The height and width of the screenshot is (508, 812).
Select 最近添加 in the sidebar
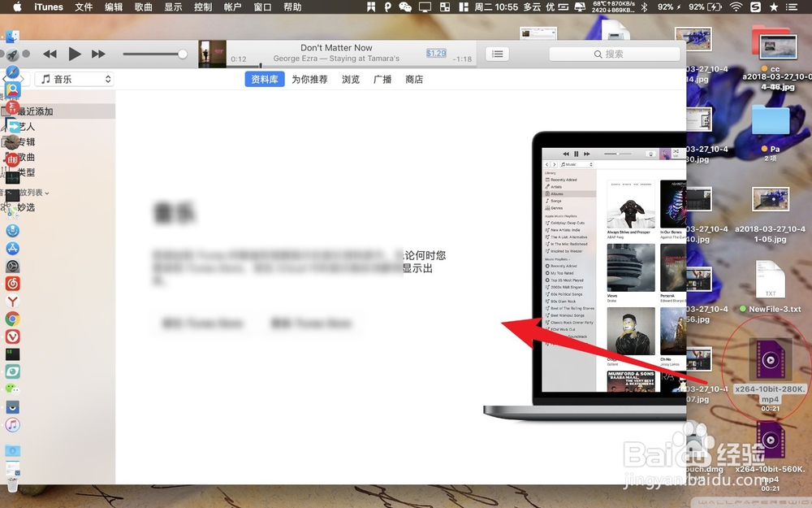click(58, 111)
